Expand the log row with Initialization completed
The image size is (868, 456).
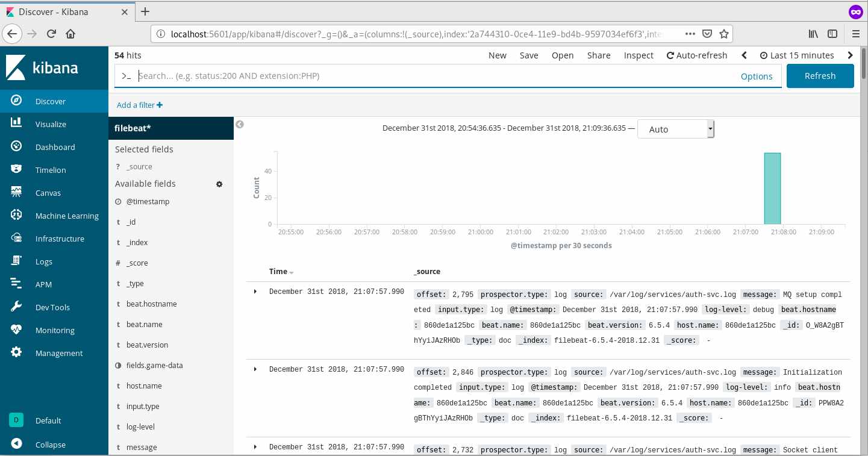click(x=255, y=369)
